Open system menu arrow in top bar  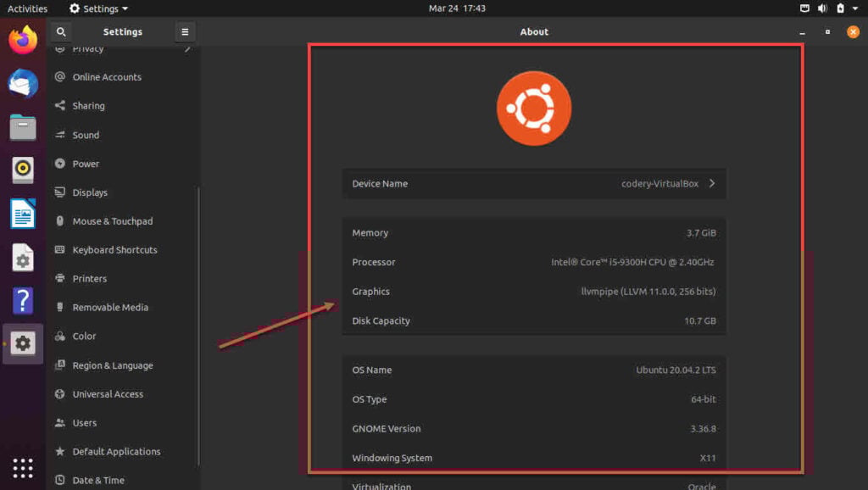coord(855,8)
